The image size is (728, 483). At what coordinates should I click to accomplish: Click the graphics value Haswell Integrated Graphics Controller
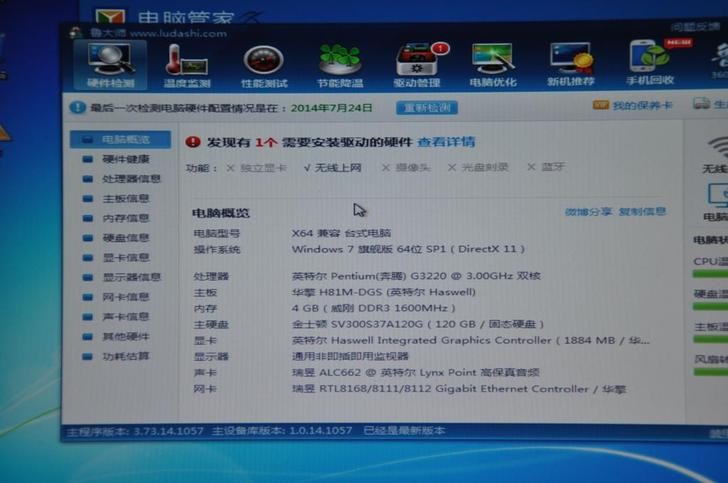[470, 340]
